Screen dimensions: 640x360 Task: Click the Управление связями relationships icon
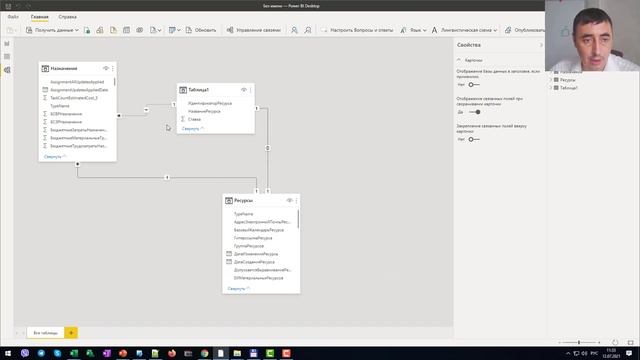tap(230, 30)
